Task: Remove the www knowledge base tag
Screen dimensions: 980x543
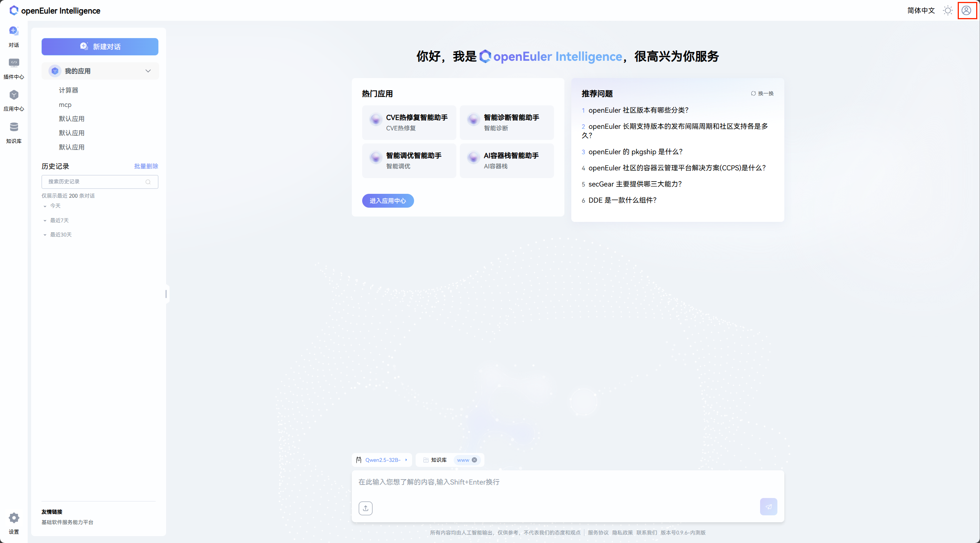Action: [x=474, y=460]
